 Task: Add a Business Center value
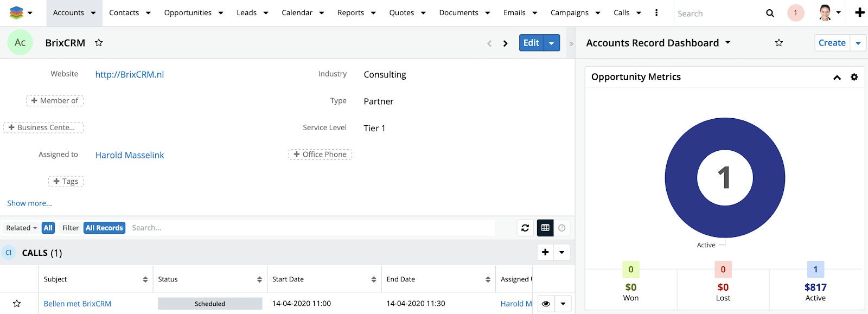click(43, 128)
